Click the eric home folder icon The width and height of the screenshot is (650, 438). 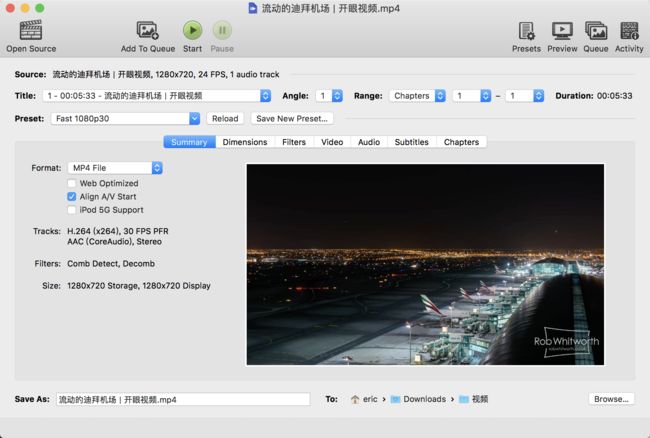(355, 399)
